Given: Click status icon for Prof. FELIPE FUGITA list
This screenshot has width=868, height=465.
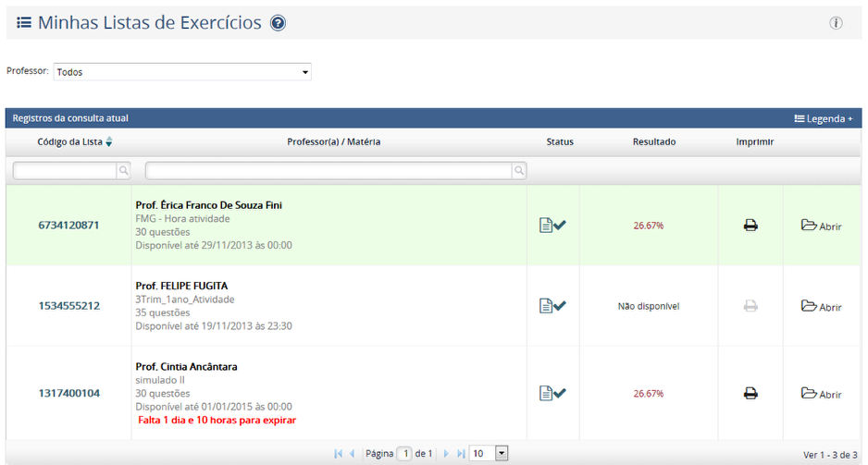Looking at the screenshot, I should 552,306.
